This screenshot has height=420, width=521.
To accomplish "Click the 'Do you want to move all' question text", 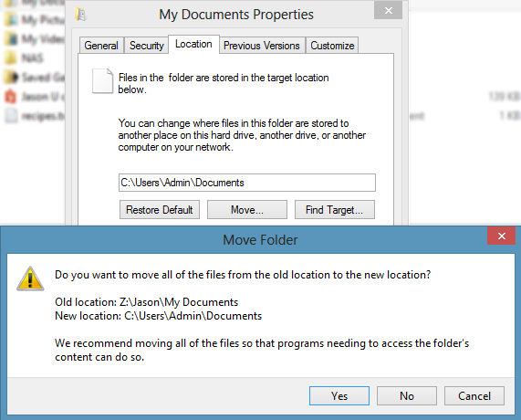I will [243, 275].
